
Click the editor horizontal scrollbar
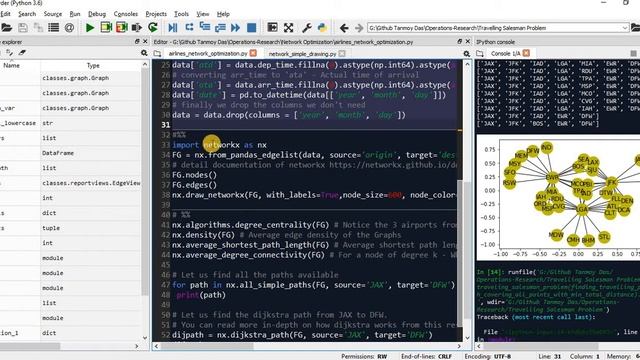point(307,346)
